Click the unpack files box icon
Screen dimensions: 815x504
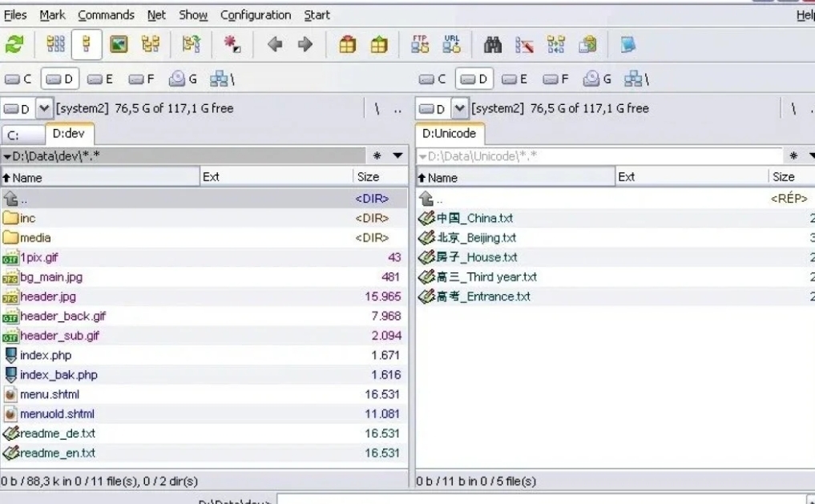tap(379, 45)
